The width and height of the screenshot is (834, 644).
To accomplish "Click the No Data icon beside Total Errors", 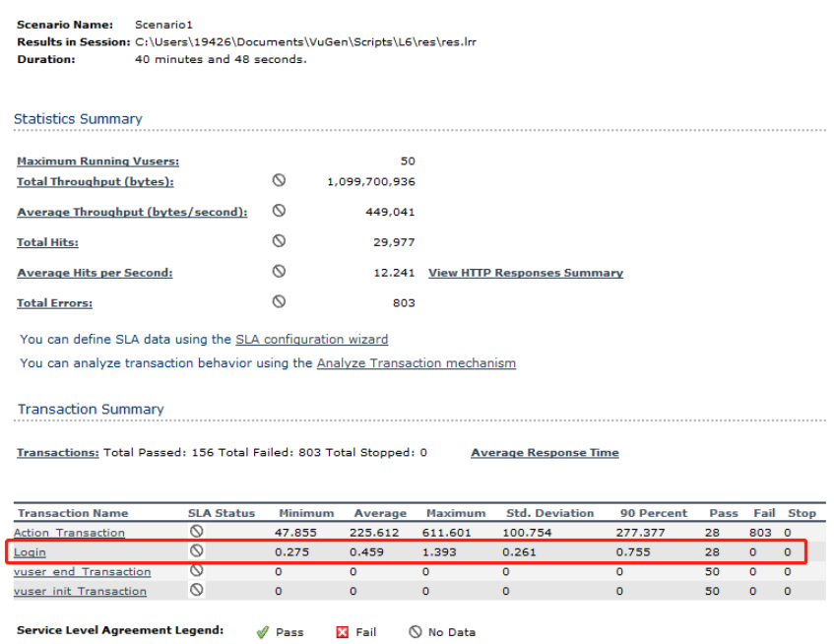I will pyautogui.click(x=279, y=301).
